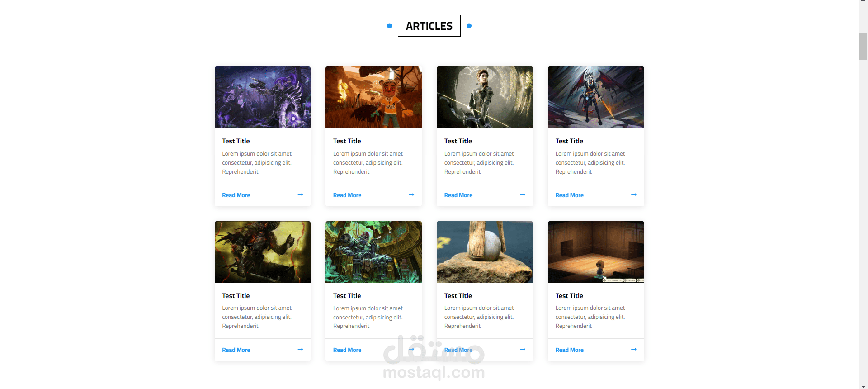Click the arrow icon on purple armored archer card
868x389 pixels.
tap(300, 194)
